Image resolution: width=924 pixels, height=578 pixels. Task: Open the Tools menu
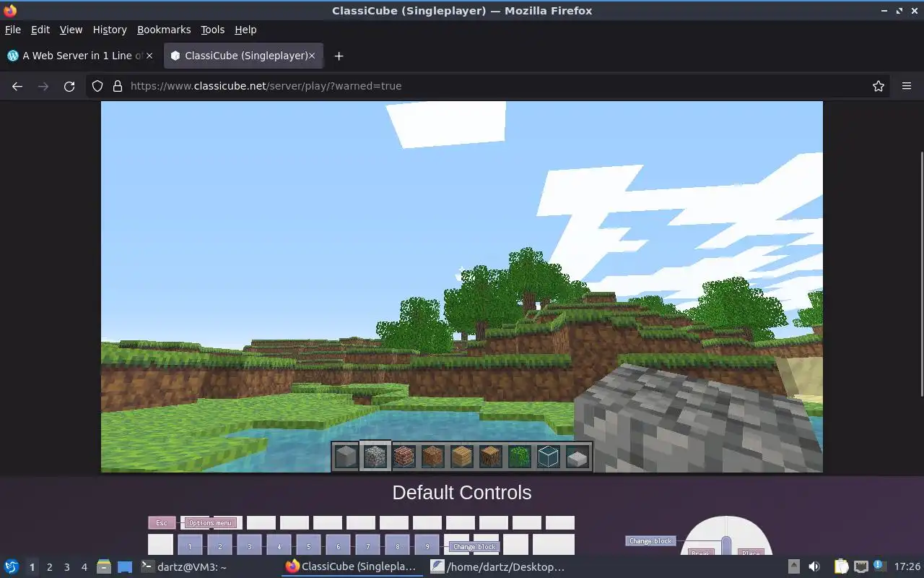212,30
